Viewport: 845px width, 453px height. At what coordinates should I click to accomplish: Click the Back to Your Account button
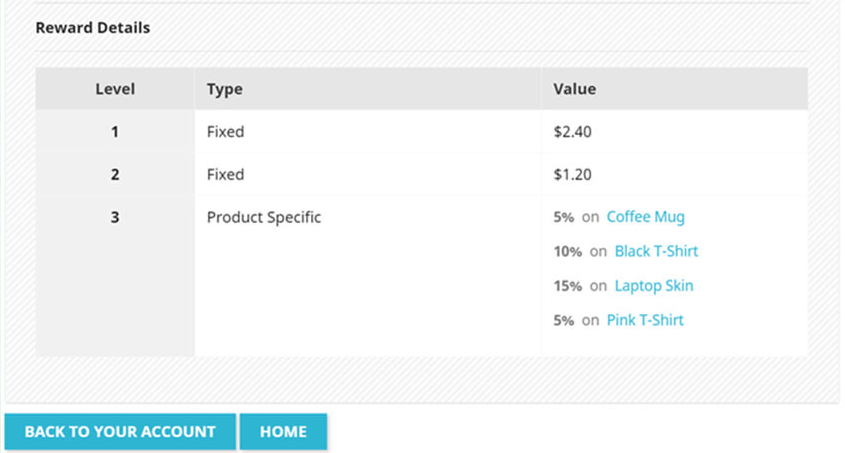[x=120, y=431]
